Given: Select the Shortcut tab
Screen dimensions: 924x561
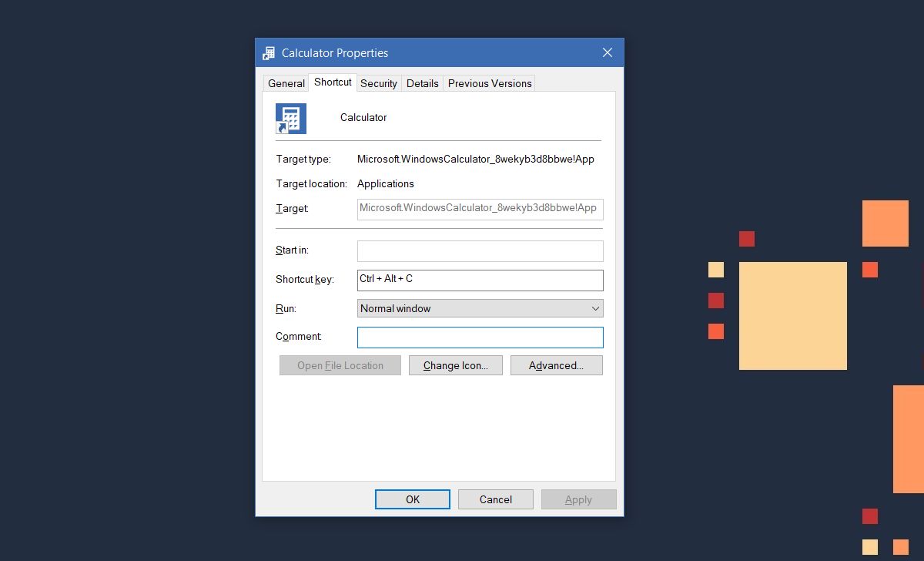Looking at the screenshot, I should pos(333,82).
